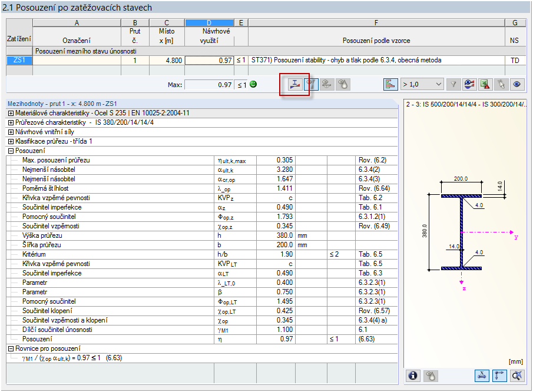Click the TD cell in NS column
533x392 pixels.
tap(515, 61)
